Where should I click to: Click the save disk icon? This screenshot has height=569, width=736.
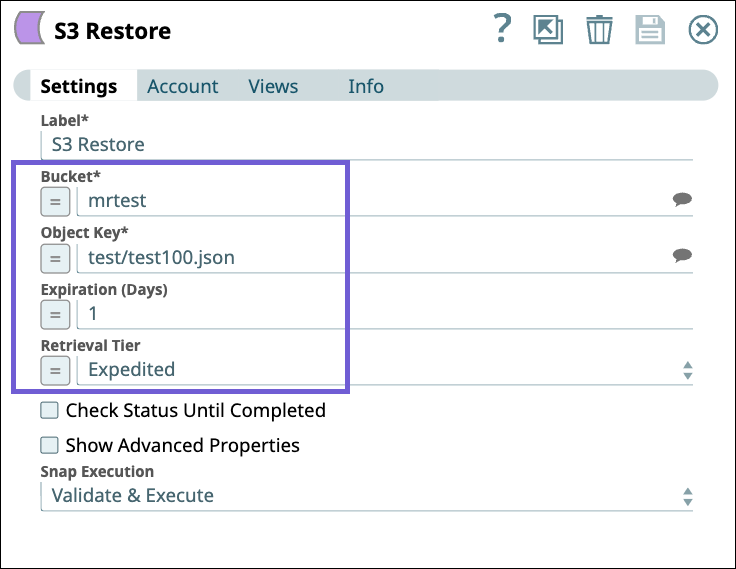[650, 30]
